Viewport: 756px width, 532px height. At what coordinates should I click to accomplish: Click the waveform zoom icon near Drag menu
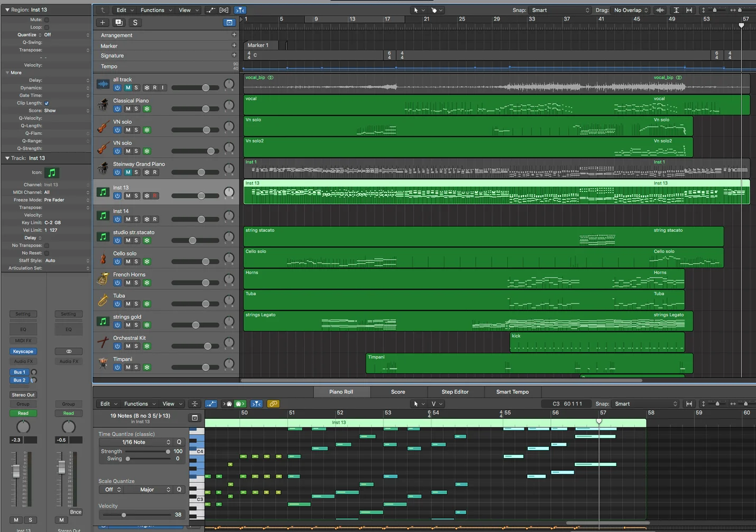(x=660, y=10)
